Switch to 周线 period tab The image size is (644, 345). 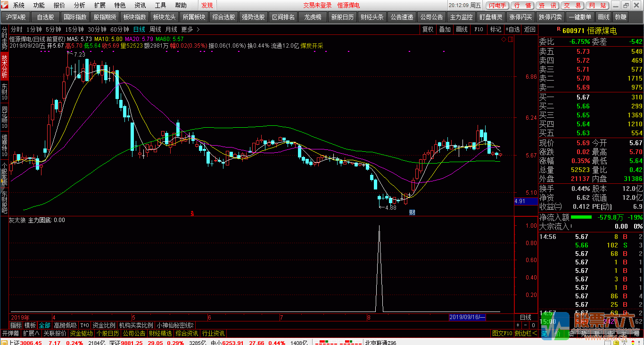pos(155,29)
